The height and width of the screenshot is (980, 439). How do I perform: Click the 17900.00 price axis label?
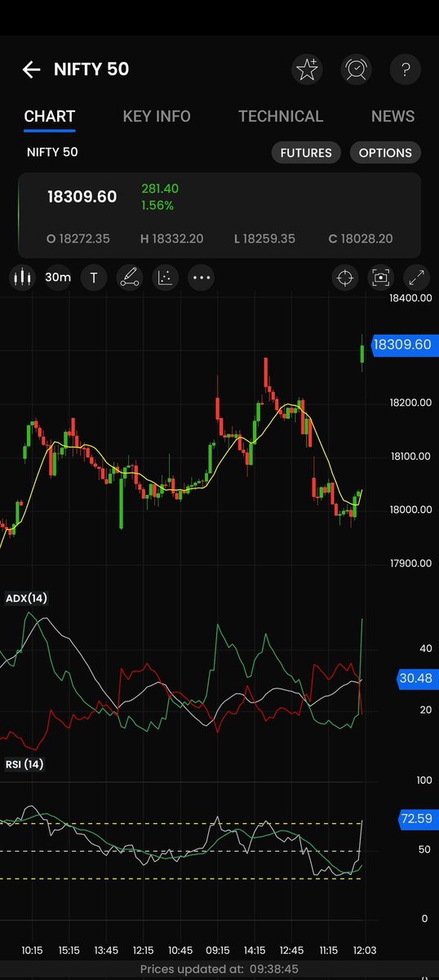click(410, 563)
